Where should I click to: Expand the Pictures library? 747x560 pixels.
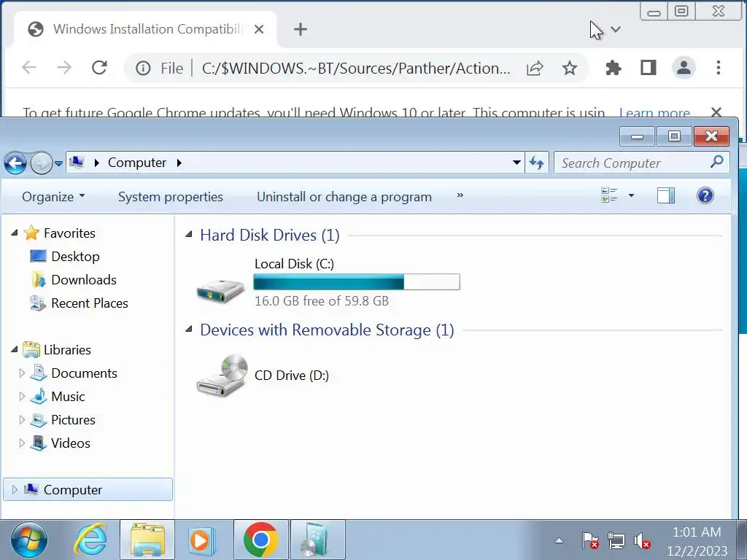point(21,419)
